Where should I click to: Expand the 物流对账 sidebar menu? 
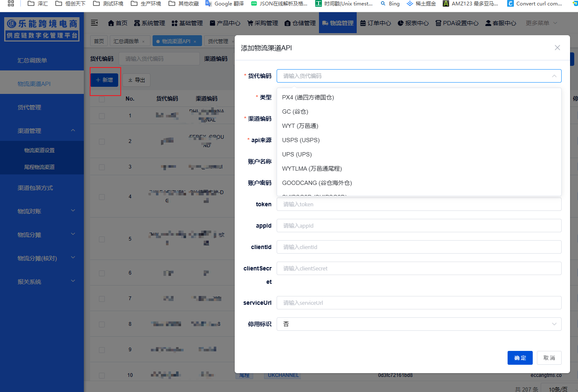pos(73,211)
